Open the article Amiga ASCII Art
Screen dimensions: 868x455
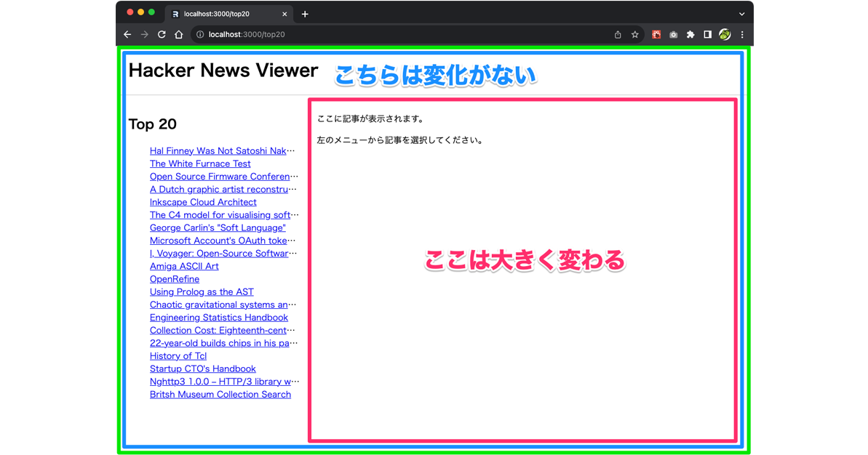(x=184, y=266)
